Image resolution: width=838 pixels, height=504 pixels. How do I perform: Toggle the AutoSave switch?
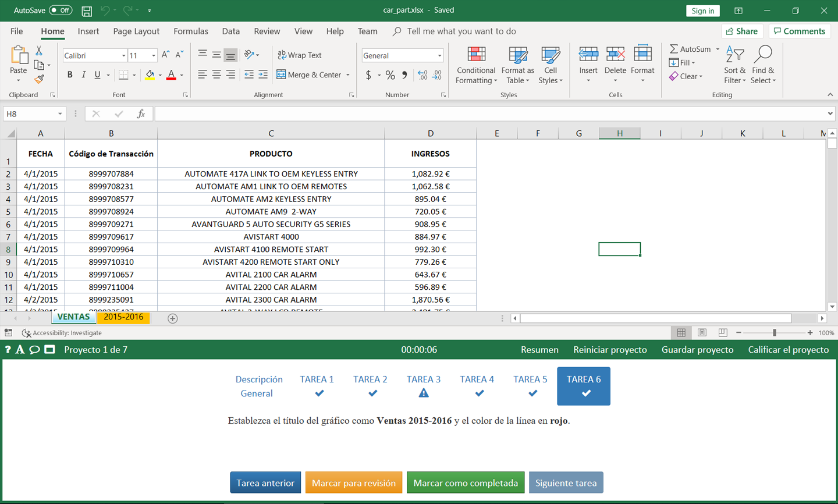[x=61, y=10]
